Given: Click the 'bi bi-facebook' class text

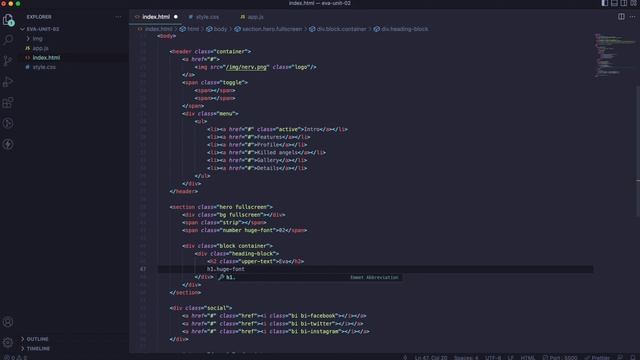Looking at the screenshot, I should tap(313, 316).
